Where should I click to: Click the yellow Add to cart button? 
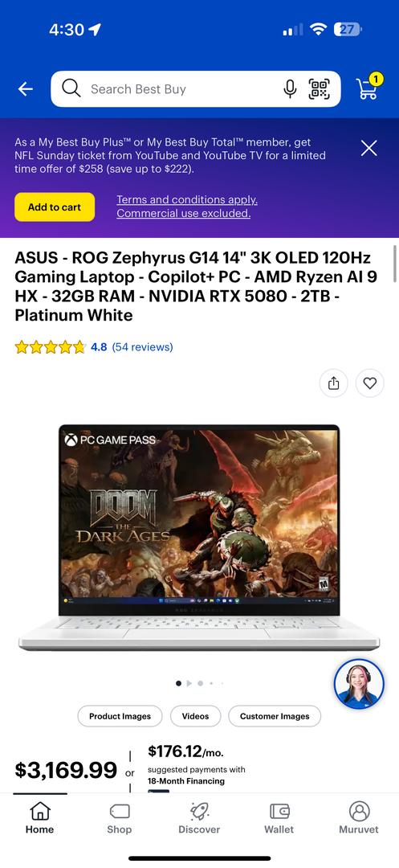pyautogui.click(x=55, y=207)
